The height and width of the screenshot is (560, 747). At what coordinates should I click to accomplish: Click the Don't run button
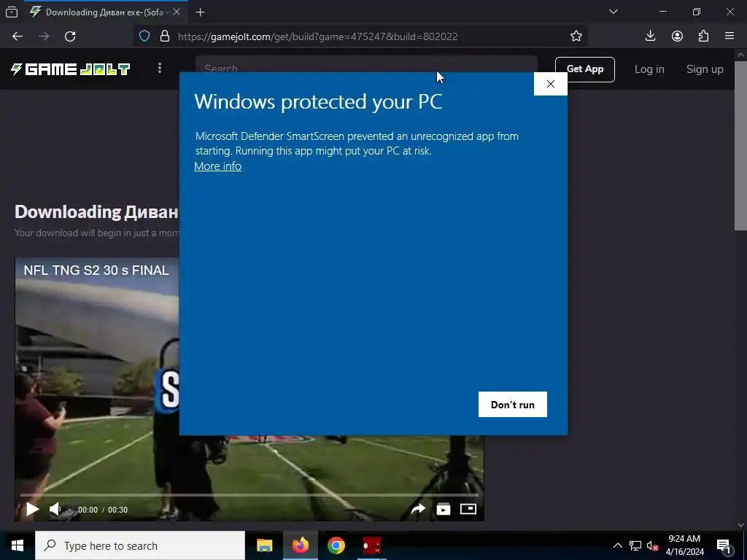(513, 404)
